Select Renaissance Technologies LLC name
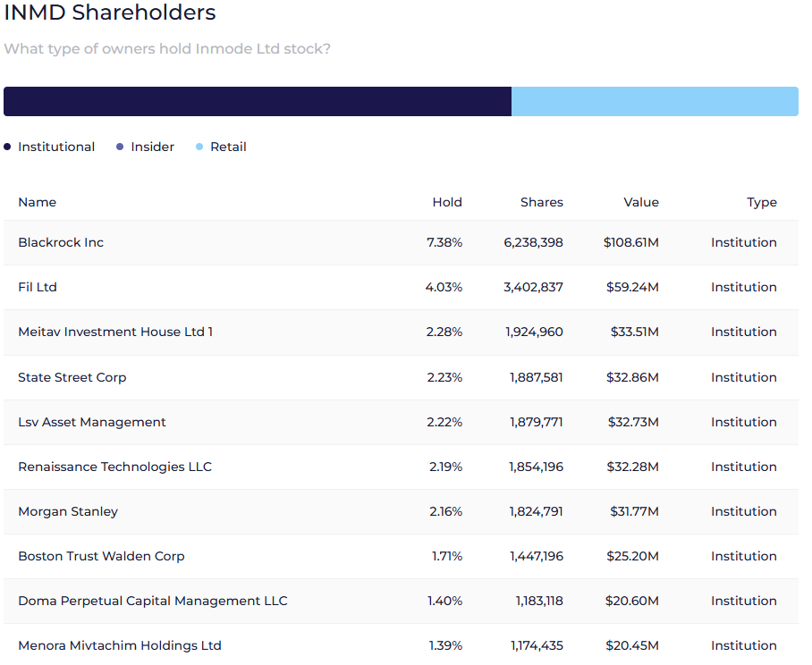812x665 pixels. pyautogui.click(x=115, y=467)
